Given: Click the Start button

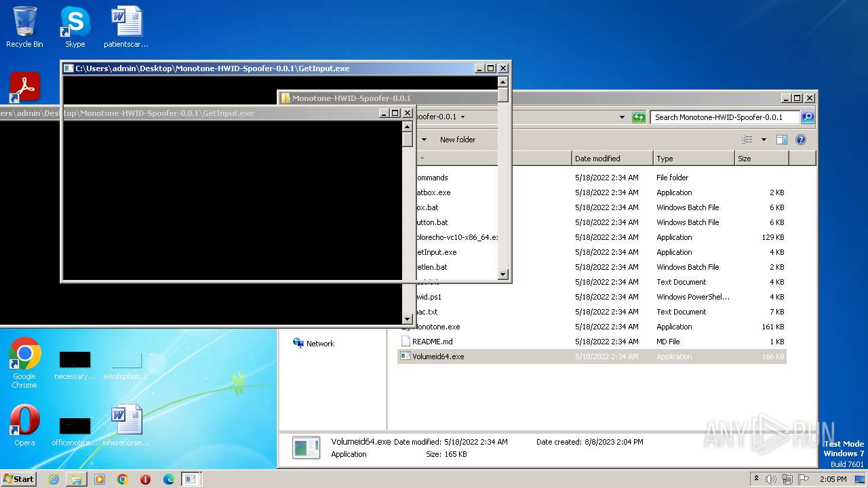Looking at the screenshot, I should 19,479.
